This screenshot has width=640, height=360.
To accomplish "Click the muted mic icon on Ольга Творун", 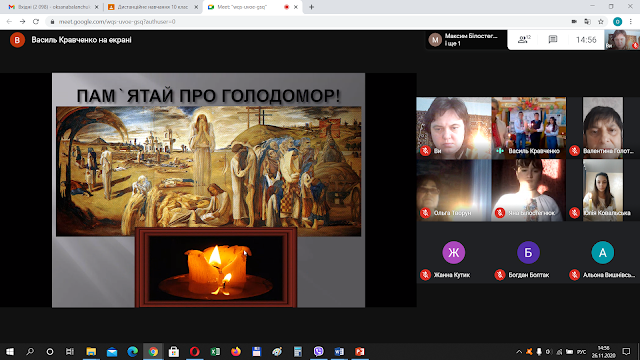I will (x=425, y=213).
